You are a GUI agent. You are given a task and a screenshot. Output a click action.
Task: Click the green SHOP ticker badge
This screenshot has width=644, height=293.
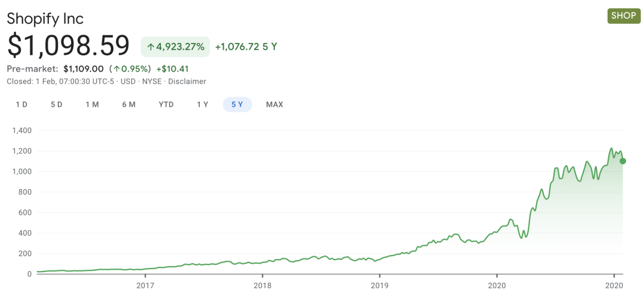click(624, 16)
